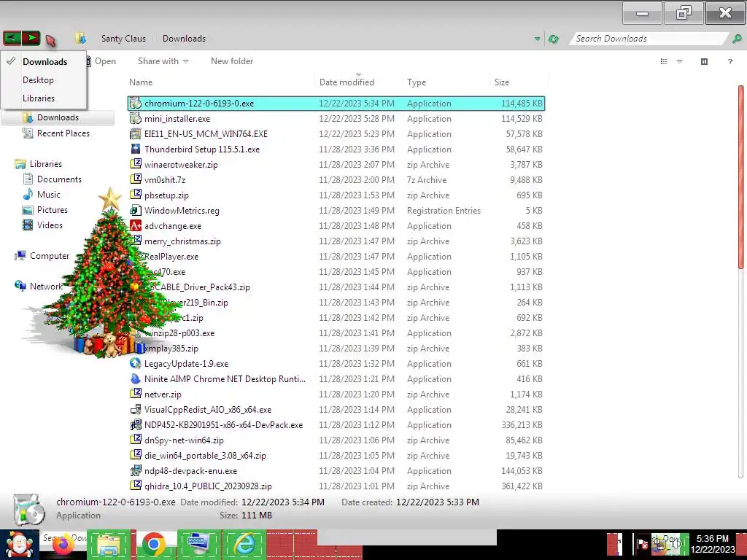Click the VisualCppRedist_AIO_x86_x64.exe icon
The image size is (747, 560).
tap(135, 410)
